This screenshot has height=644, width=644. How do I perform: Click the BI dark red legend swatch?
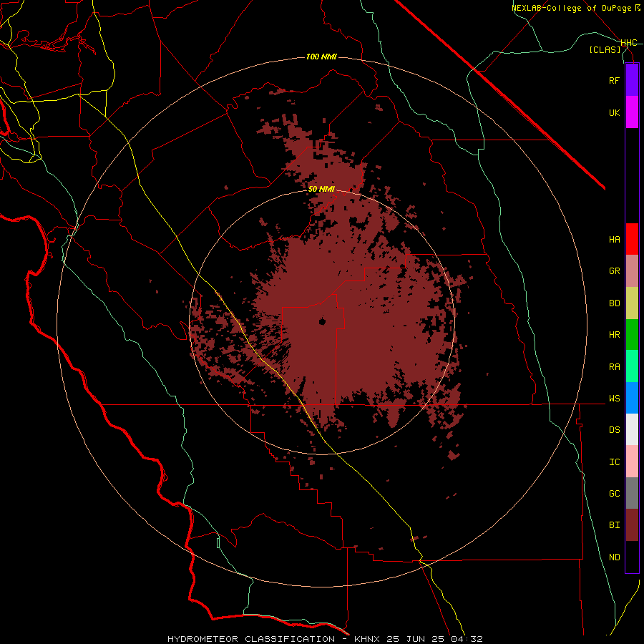point(632,525)
